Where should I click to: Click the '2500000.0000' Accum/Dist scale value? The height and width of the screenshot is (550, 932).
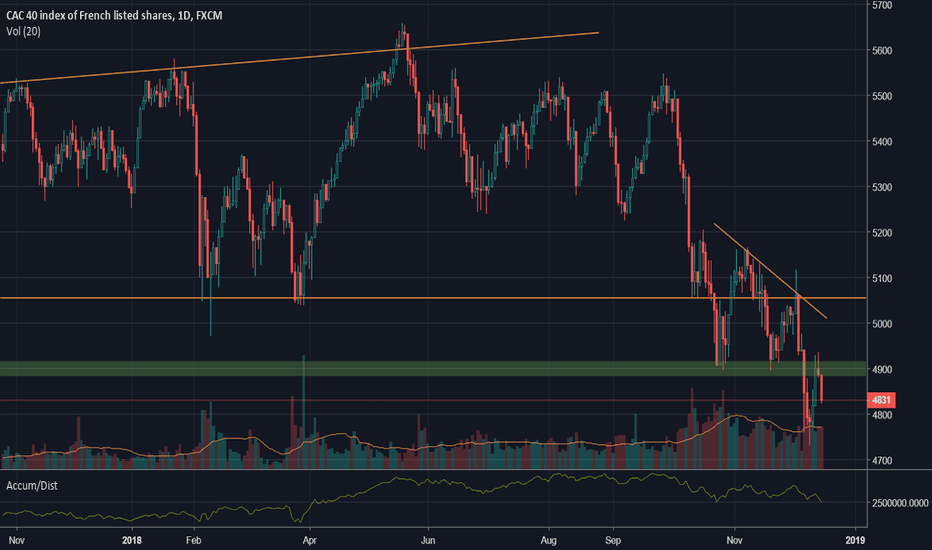[900, 503]
